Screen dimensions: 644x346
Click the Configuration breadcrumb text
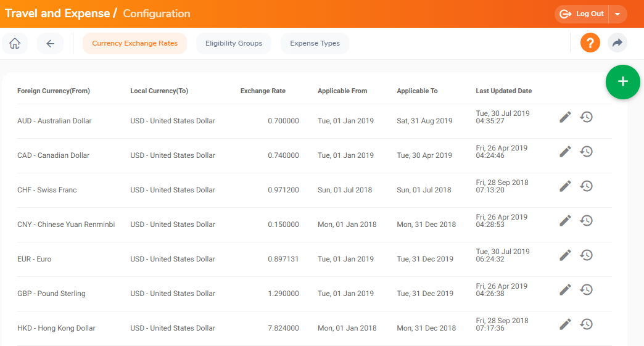pos(157,14)
